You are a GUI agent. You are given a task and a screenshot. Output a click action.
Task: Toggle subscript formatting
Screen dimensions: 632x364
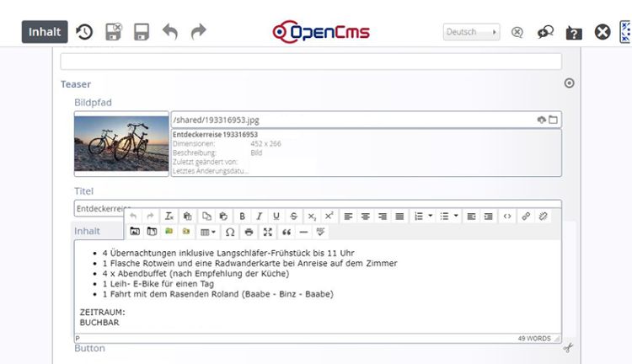312,216
